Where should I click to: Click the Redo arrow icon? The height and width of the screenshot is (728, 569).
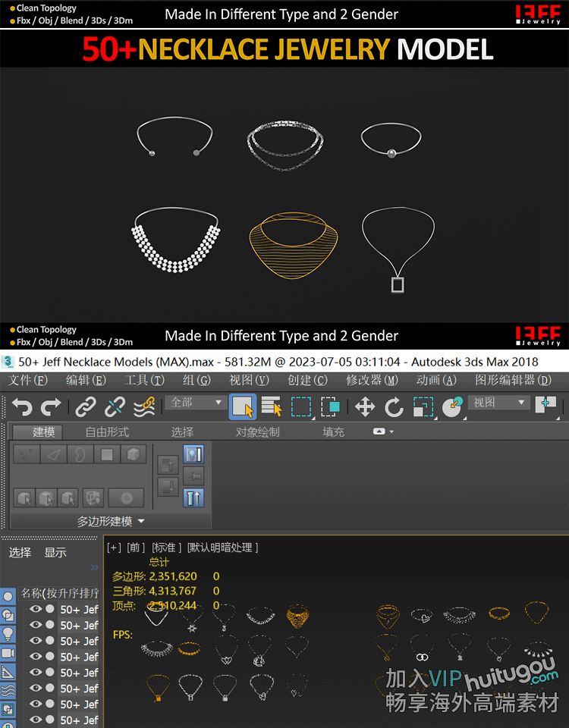coord(51,407)
